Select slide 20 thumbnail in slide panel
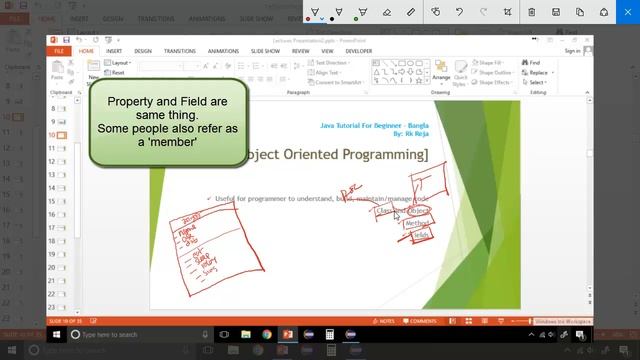Viewport: 640px width, 360px height. (x=61, y=268)
